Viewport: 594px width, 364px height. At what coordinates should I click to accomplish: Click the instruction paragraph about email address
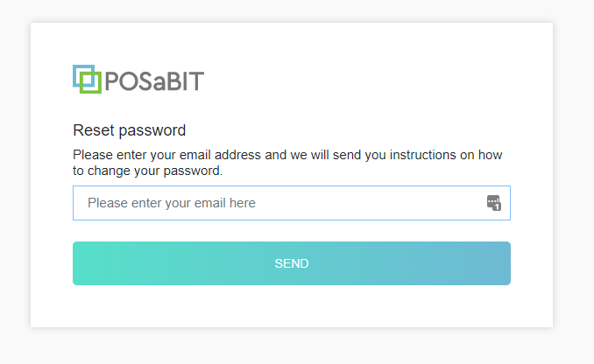coord(287,163)
